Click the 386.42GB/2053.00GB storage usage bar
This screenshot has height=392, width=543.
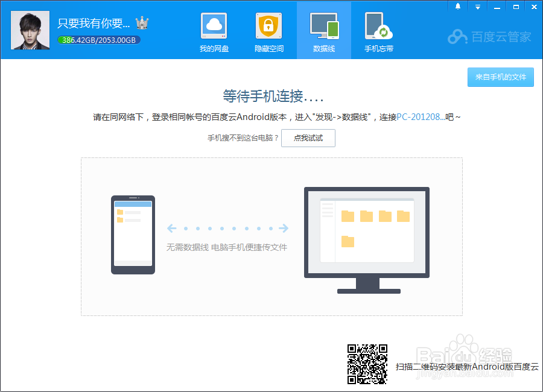pyautogui.click(x=98, y=39)
